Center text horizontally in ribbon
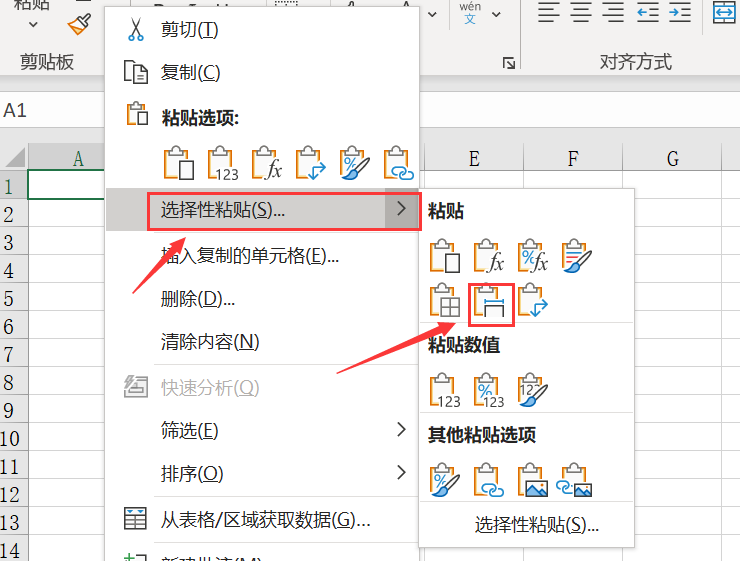The image size is (740, 561). coord(581,12)
